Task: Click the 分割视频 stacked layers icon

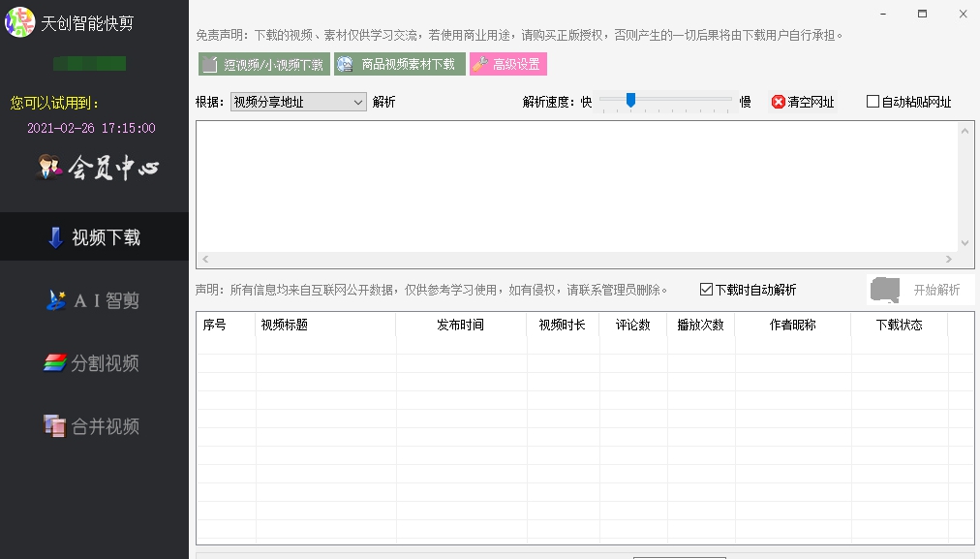Action: click(x=55, y=363)
